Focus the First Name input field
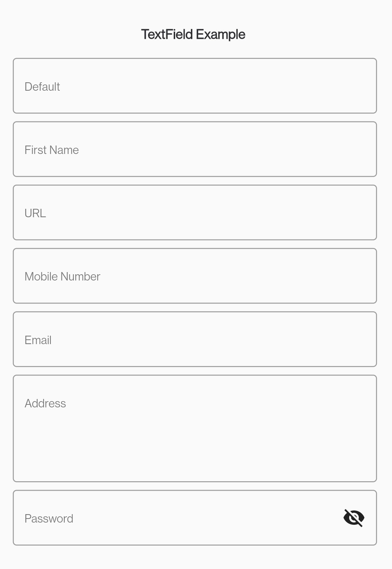Image resolution: width=392 pixels, height=569 pixels. click(x=195, y=149)
